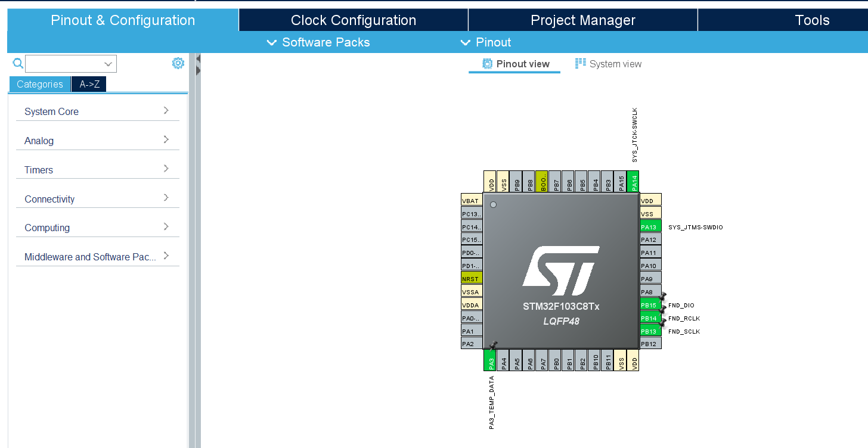The height and width of the screenshot is (448, 868).
Task: Click the FND_RCLK pin label
Action: tap(684, 319)
